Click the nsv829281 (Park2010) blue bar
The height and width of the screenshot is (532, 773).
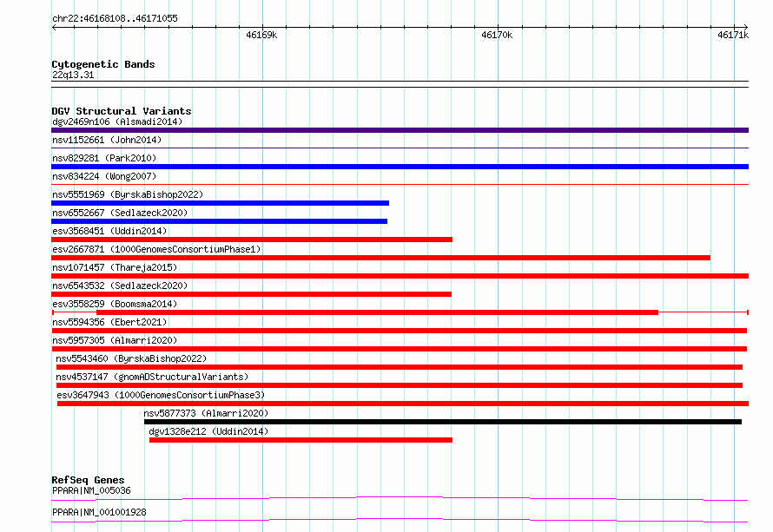coord(400,167)
